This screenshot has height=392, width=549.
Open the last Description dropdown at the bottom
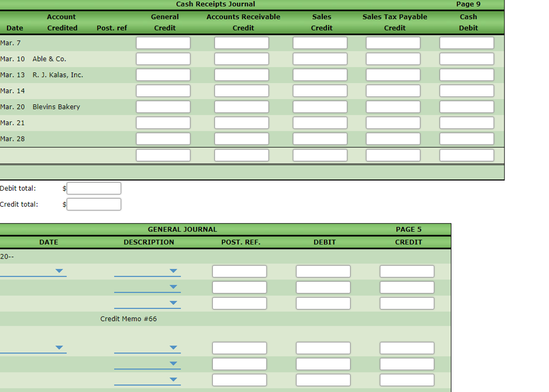coord(173,380)
